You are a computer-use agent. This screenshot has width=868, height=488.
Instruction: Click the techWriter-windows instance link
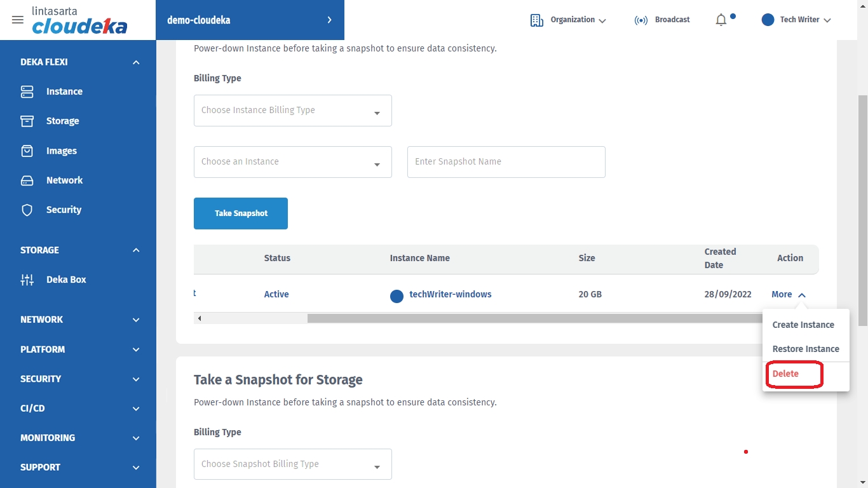pos(450,294)
